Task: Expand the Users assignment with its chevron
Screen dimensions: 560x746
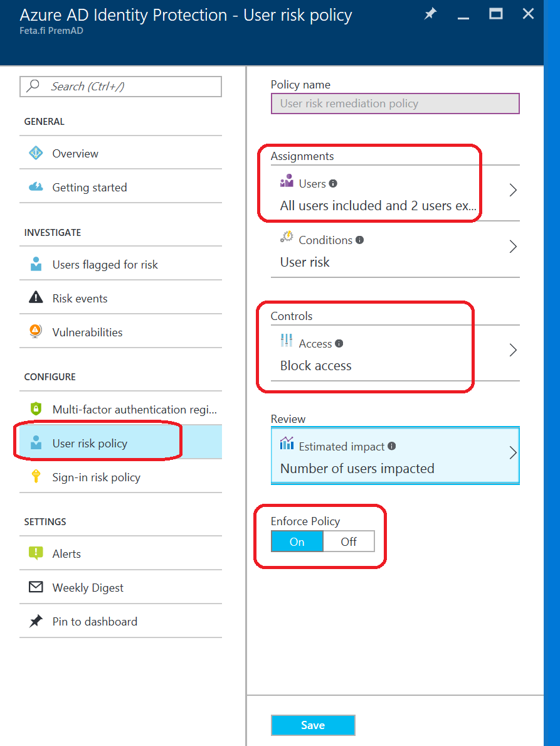Action: pyautogui.click(x=513, y=189)
